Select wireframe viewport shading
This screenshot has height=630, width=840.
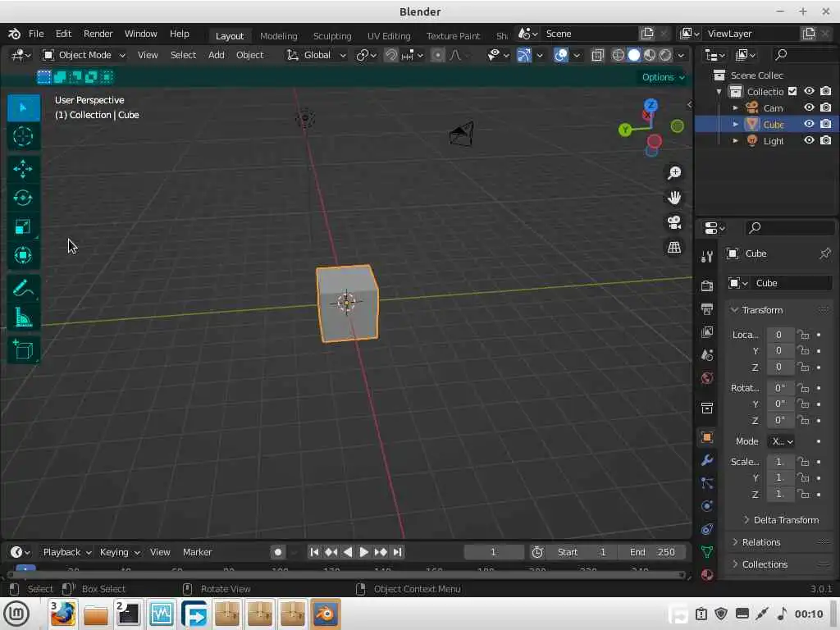pos(619,55)
